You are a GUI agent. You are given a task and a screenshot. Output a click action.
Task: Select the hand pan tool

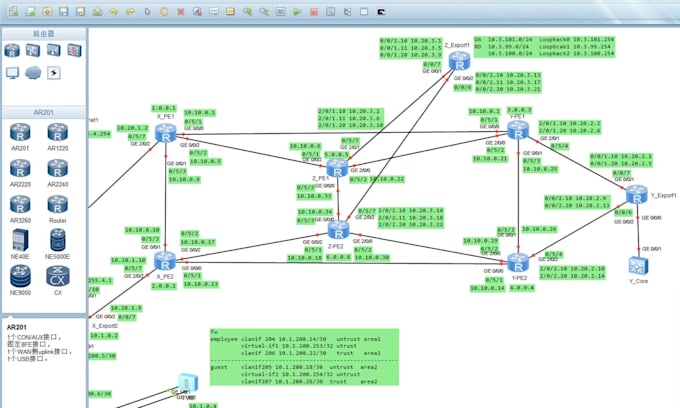[x=164, y=12]
